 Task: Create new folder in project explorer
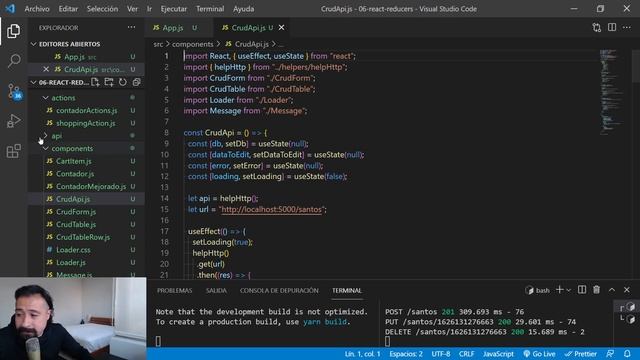click(x=109, y=82)
